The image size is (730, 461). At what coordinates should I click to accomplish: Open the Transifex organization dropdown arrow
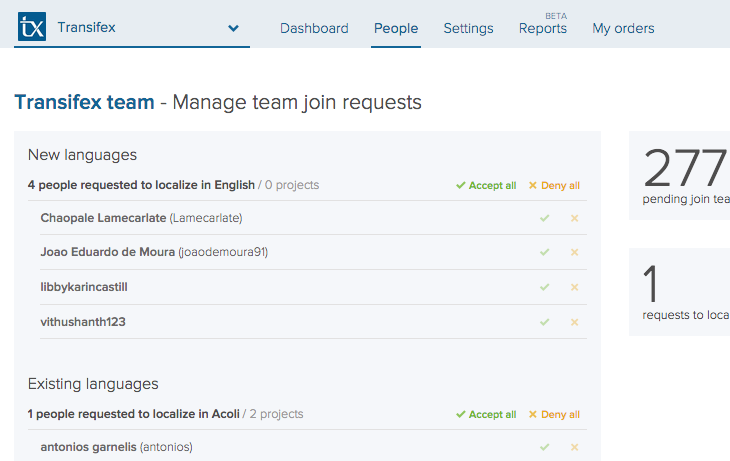tap(233, 28)
